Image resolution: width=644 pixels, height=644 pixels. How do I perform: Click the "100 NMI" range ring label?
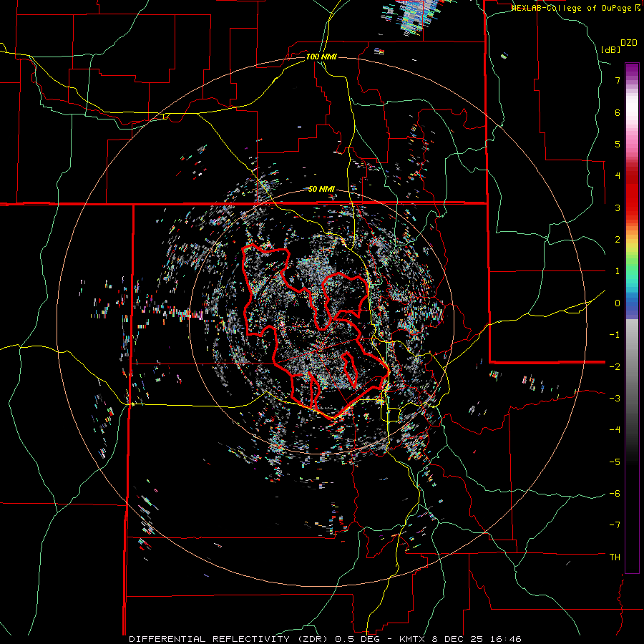coord(321,57)
